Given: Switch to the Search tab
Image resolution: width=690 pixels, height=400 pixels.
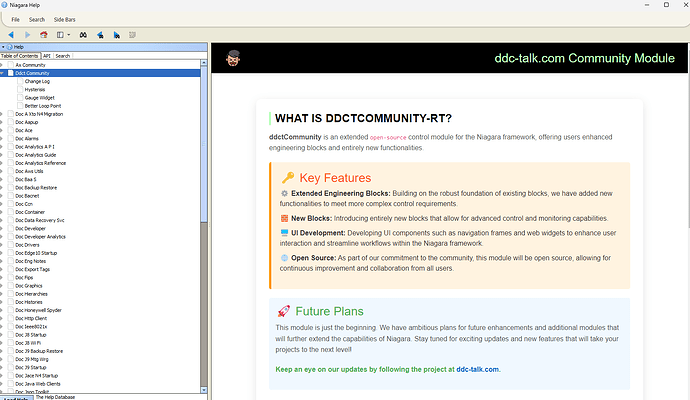Looking at the screenshot, I should pos(62,56).
